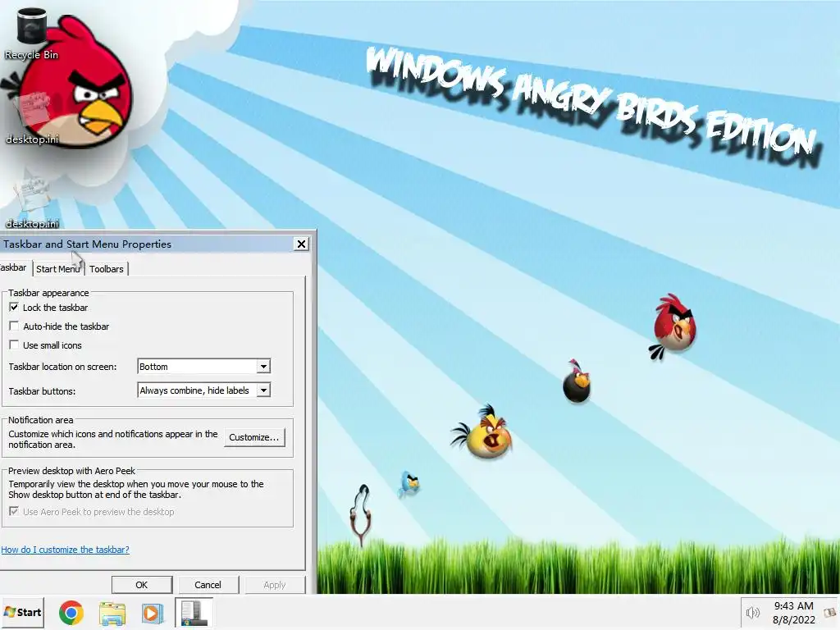Close the Taskbar Properties dialog
840x630 pixels.
click(302, 244)
